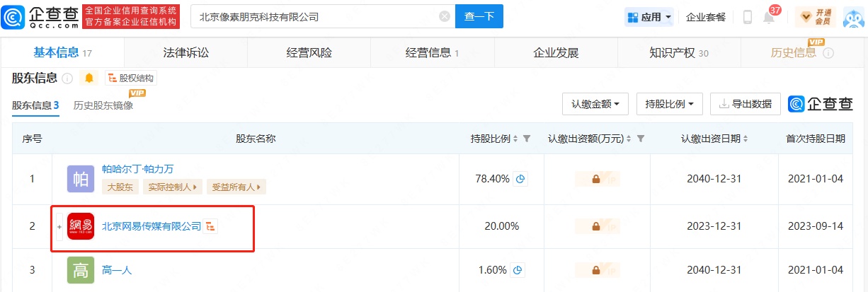The image size is (868, 292).
Task: Sort by 认缴出资日期 column arrows
Action: [746, 139]
